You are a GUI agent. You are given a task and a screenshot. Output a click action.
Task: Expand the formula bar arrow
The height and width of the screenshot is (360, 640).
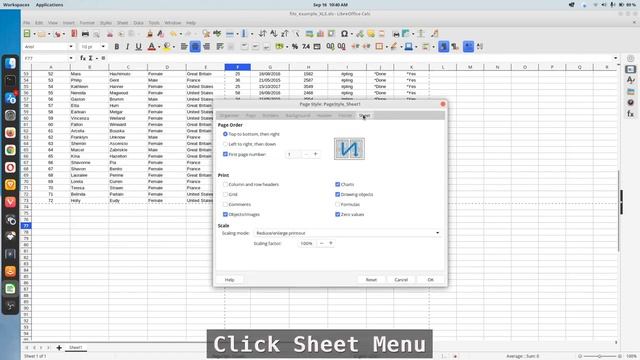616,58
